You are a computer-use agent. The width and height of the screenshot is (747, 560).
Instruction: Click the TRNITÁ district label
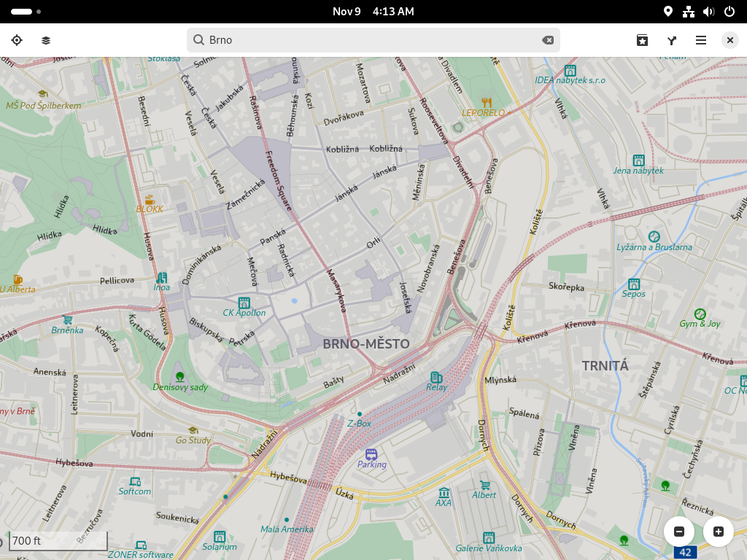pyautogui.click(x=605, y=366)
